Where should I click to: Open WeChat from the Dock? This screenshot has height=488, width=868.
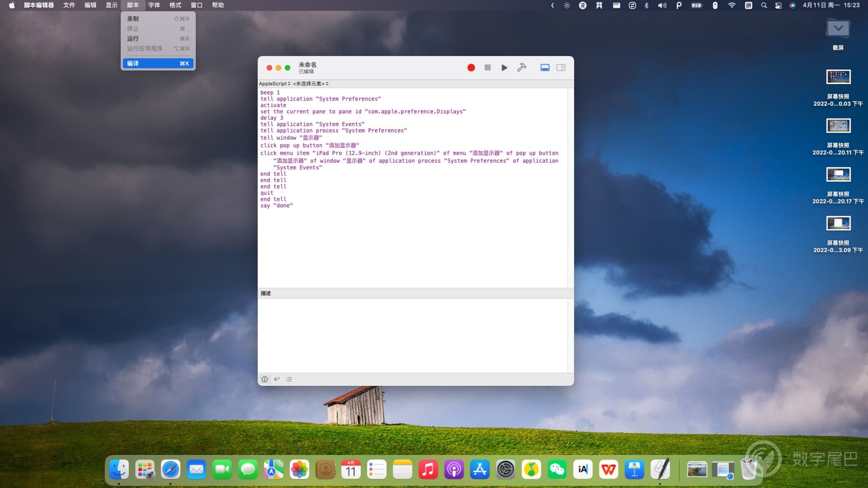[557, 469]
